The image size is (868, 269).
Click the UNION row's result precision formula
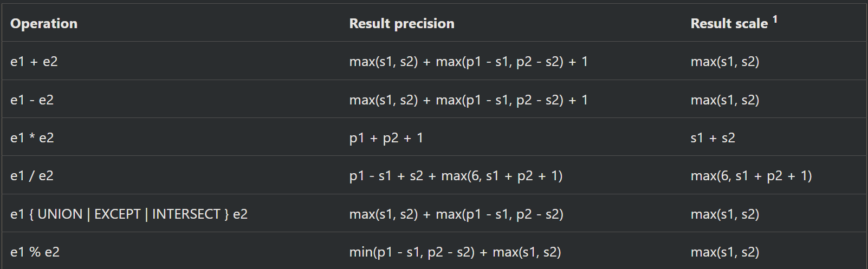tap(456, 214)
